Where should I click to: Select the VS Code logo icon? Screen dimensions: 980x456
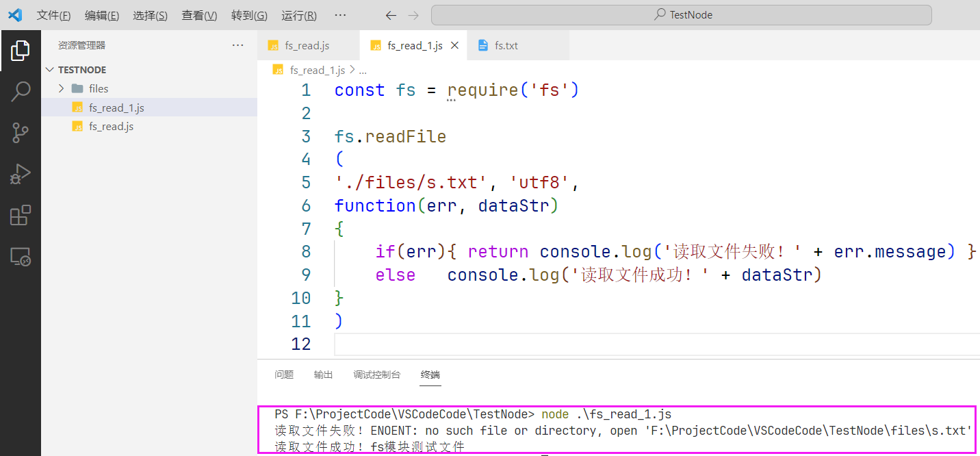[14, 14]
